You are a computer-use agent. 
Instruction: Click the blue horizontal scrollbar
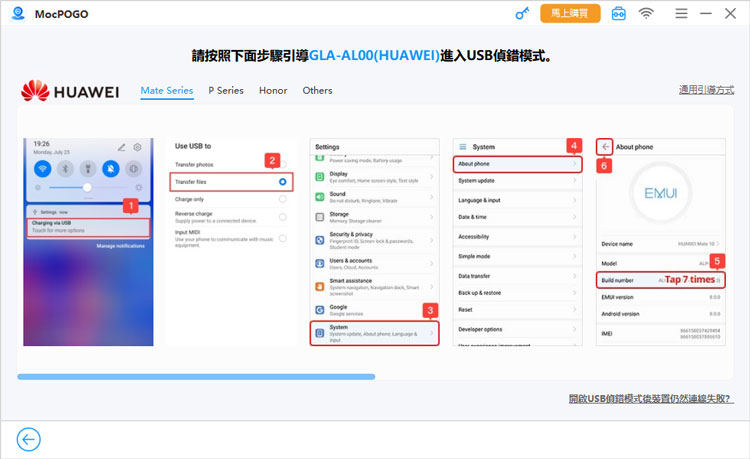click(x=196, y=377)
